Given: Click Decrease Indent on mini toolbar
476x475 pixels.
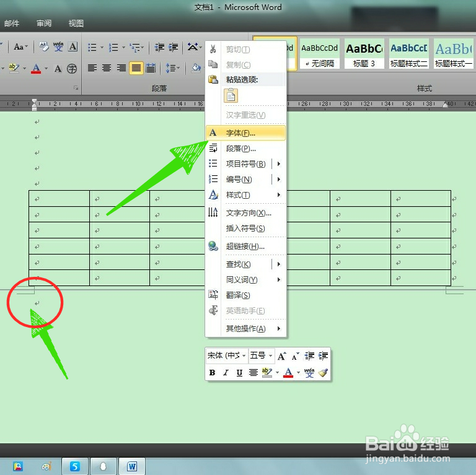Looking at the screenshot, I should click(x=309, y=356).
